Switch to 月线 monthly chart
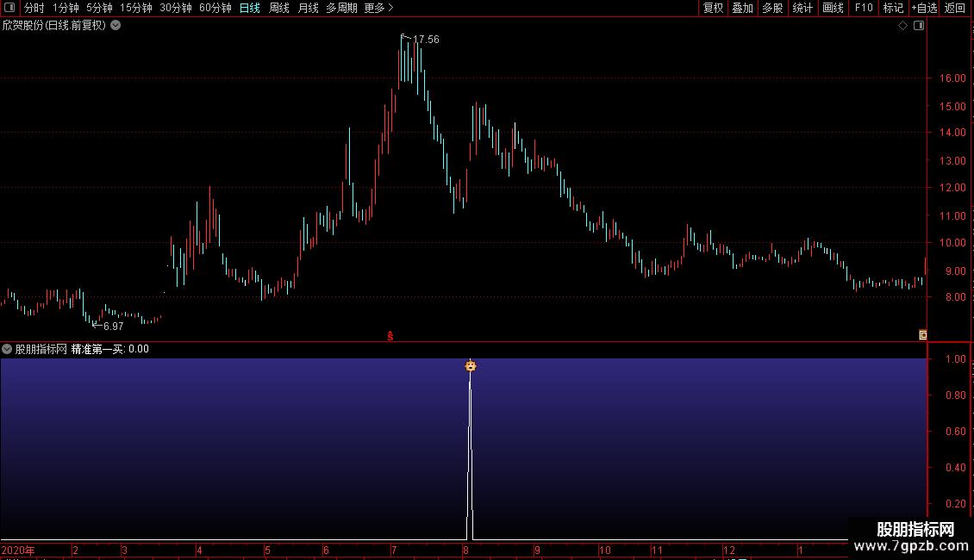Image resolution: width=974 pixels, height=560 pixels. click(x=308, y=8)
